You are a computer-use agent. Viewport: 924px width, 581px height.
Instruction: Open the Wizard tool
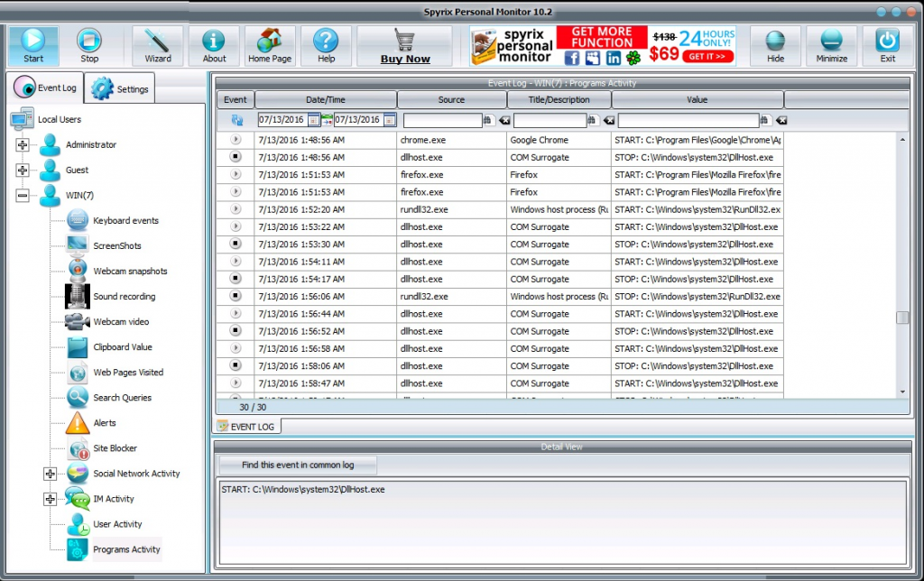(157, 45)
